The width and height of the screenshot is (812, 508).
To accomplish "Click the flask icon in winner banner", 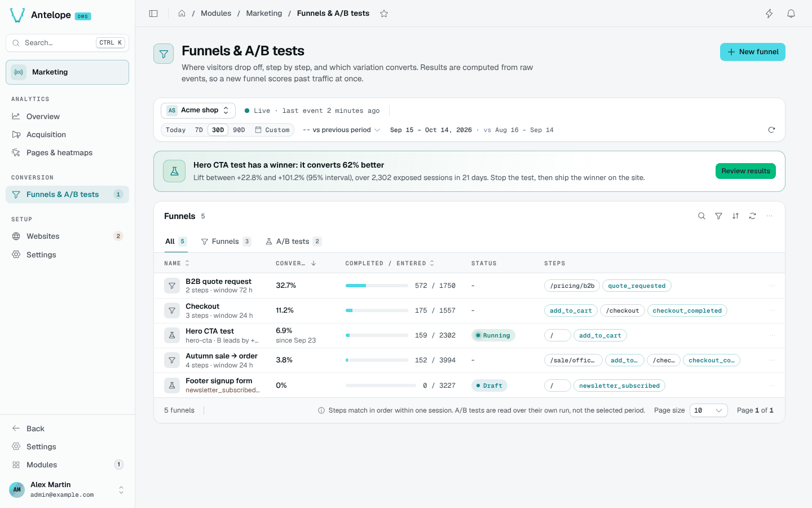I will pos(174,171).
